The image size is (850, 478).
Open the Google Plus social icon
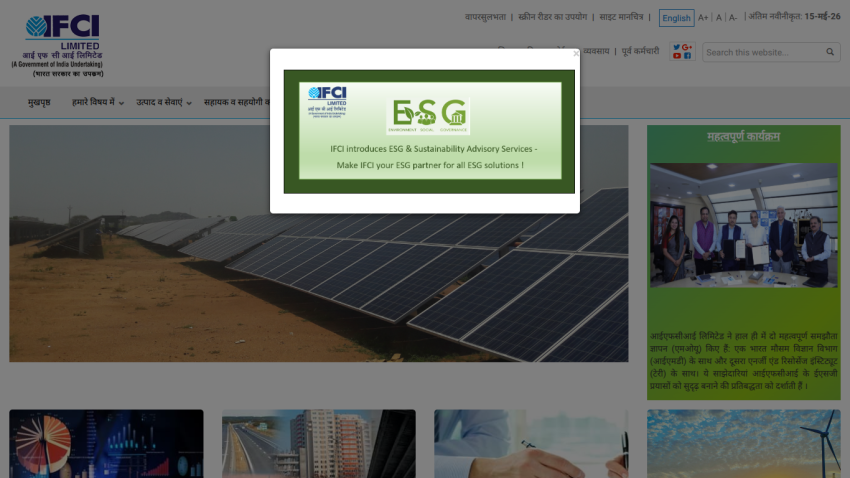tap(687, 47)
